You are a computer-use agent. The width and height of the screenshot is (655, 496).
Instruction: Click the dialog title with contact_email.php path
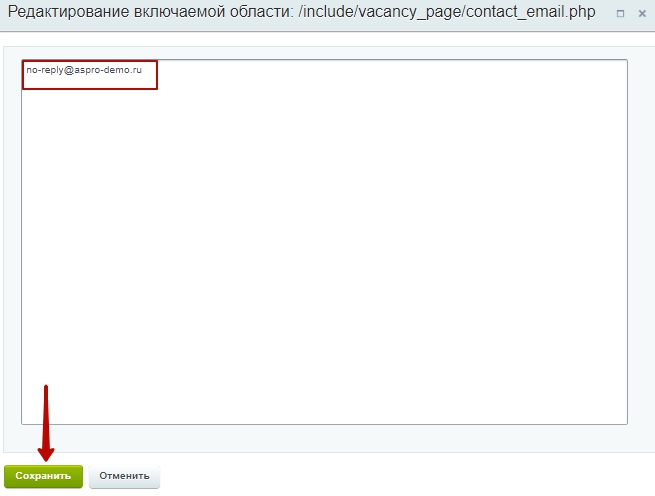click(x=302, y=12)
